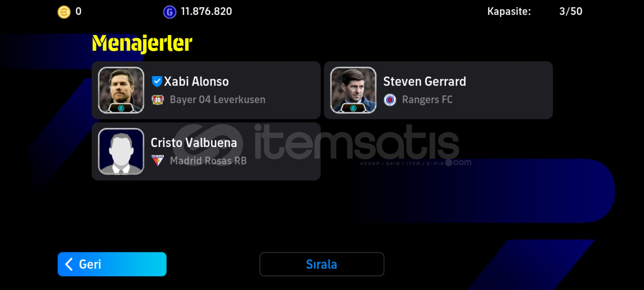Tap the 11.876.820 GP balance

(x=206, y=12)
